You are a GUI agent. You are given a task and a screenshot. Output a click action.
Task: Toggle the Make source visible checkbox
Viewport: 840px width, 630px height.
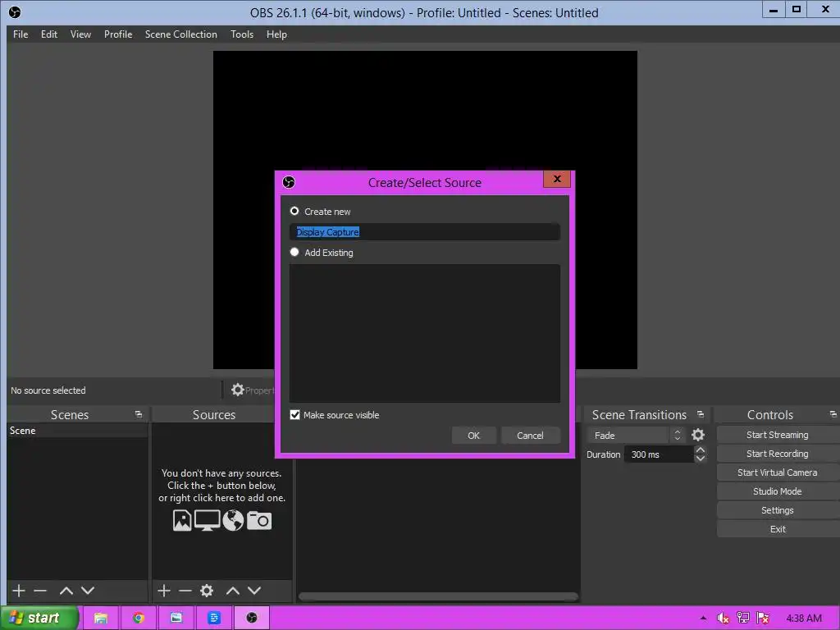(294, 414)
